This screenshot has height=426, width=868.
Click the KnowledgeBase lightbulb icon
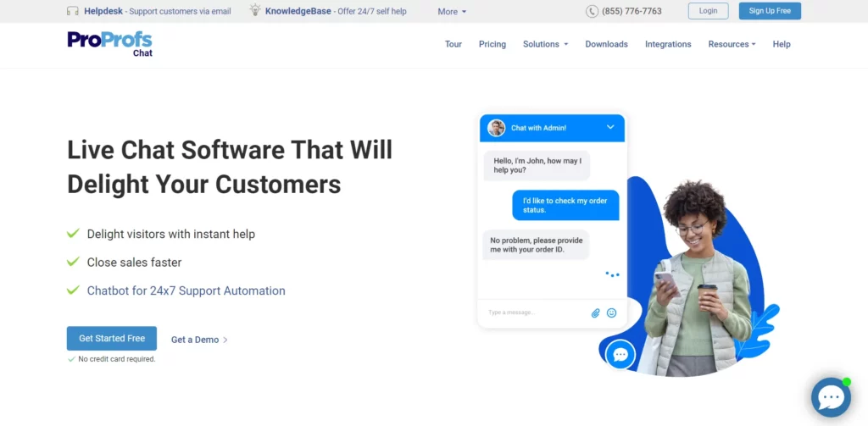[x=254, y=10]
